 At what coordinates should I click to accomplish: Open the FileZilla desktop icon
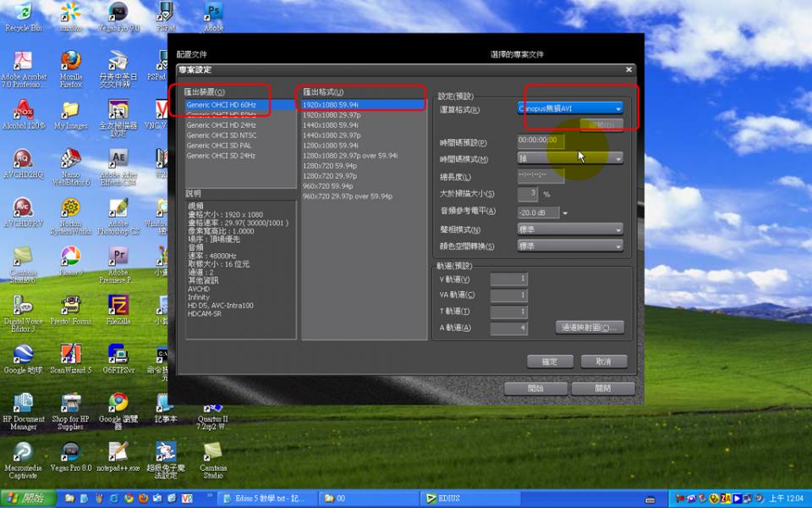[118, 306]
